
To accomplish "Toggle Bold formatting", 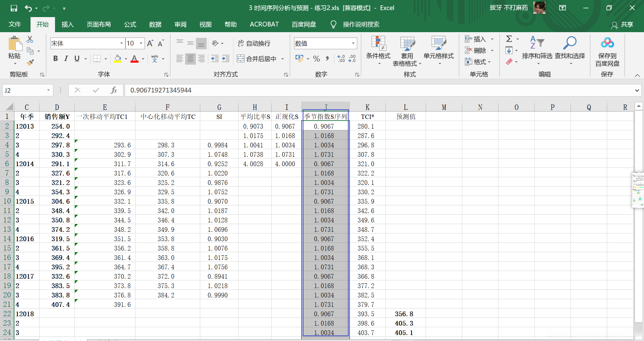I will click(x=56, y=59).
